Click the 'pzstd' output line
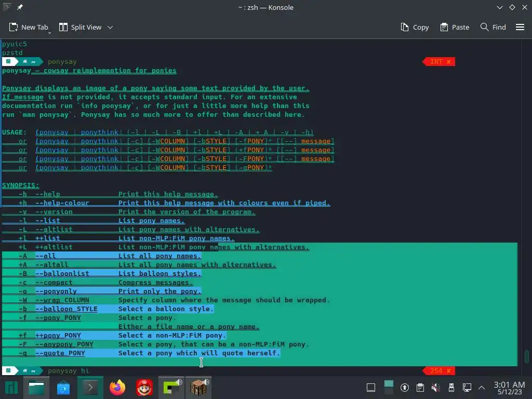 [12, 53]
